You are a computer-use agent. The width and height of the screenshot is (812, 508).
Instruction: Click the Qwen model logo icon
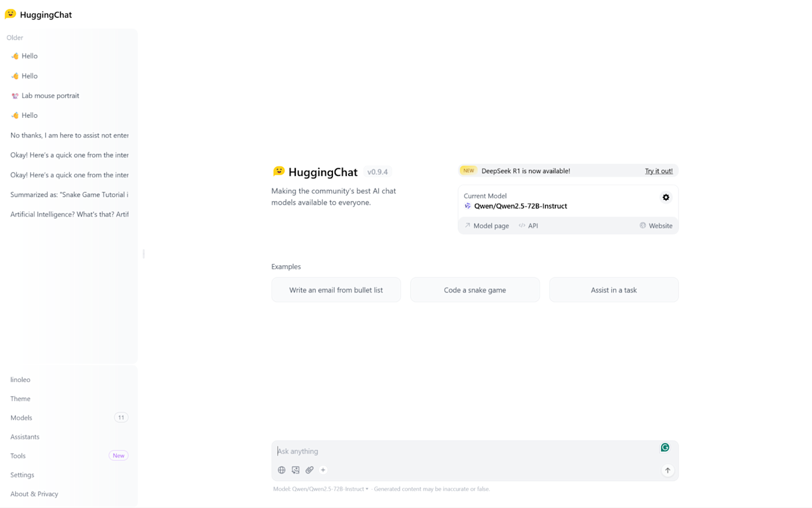click(467, 206)
